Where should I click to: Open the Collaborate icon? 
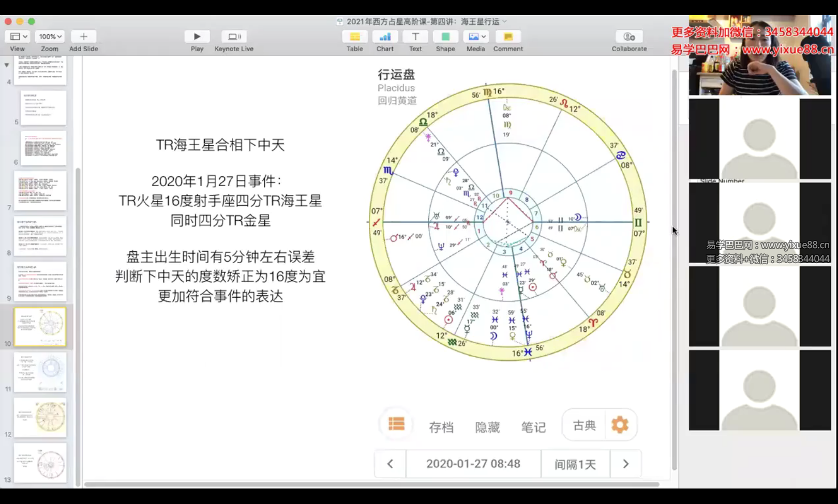629,37
